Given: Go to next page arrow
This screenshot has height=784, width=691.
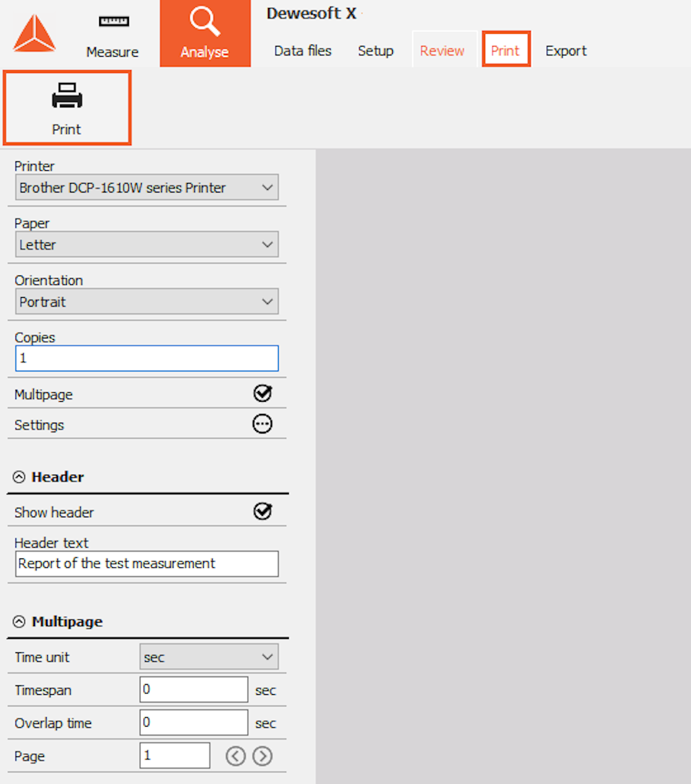Looking at the screenshot, I should click(262, 756).
